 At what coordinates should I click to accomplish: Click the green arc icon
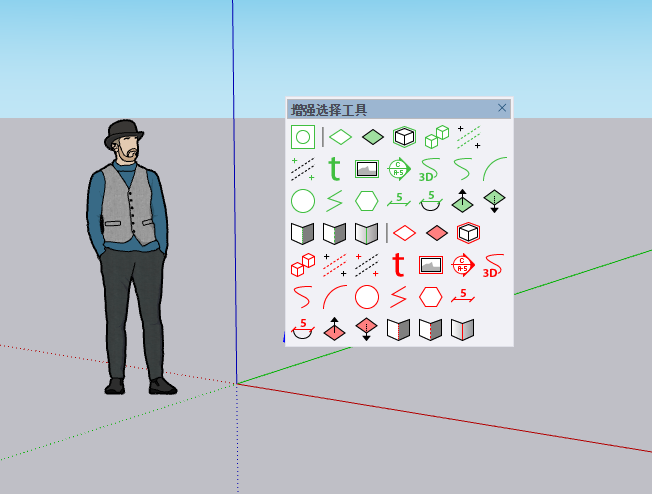[x=495, y=169]
